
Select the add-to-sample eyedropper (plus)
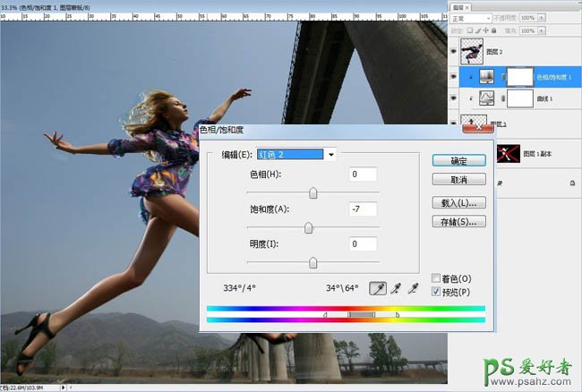tap(395, 288)
